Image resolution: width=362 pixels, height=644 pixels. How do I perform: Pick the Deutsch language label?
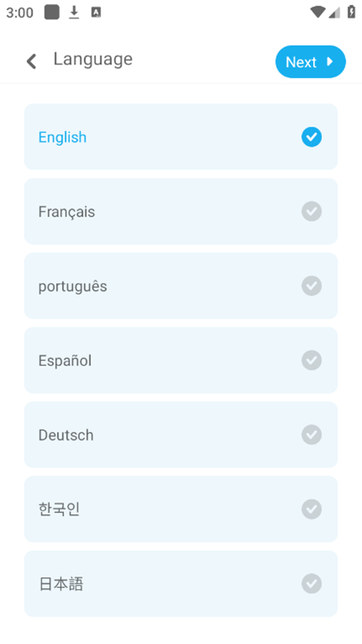[66, 435]
